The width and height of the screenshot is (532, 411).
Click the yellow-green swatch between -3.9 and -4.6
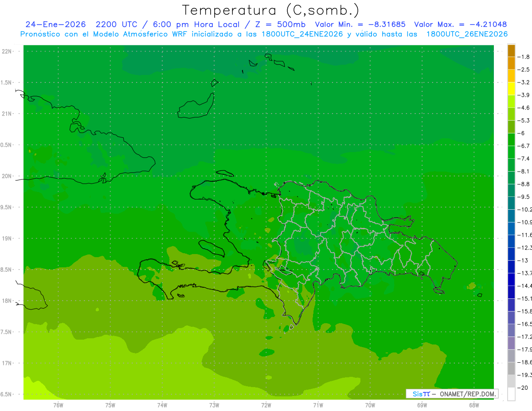point(511,101)
